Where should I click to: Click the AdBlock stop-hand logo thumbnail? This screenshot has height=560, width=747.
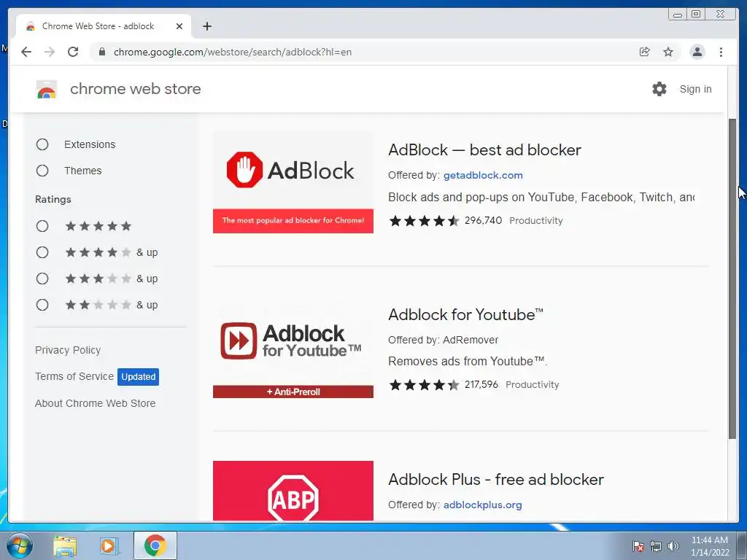point(293,182)
